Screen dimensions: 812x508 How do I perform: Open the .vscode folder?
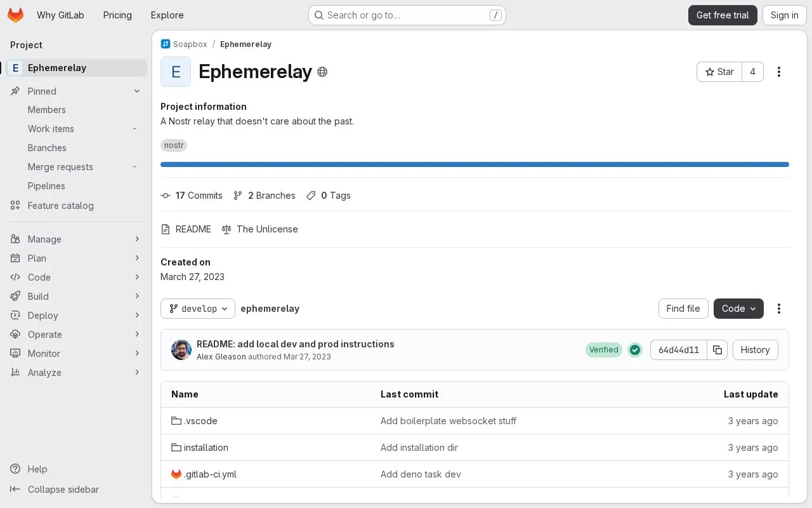point(200,421)
